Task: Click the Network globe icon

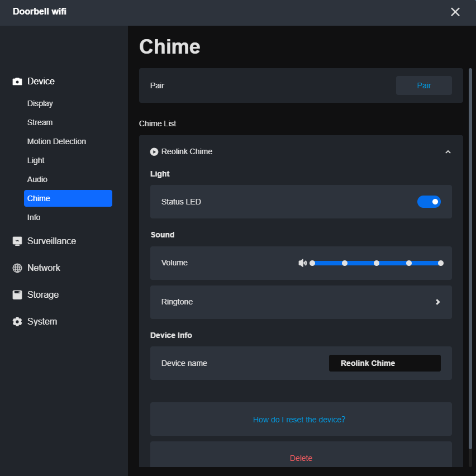Action: pyautogui.click(x=17, y=268)
